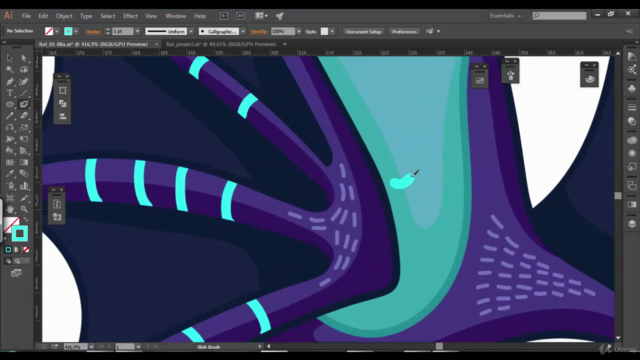This screenshot has width=640, height=360.
Task: Click the cyan stroke swatch in control bar
Action: tap(68, 31)
